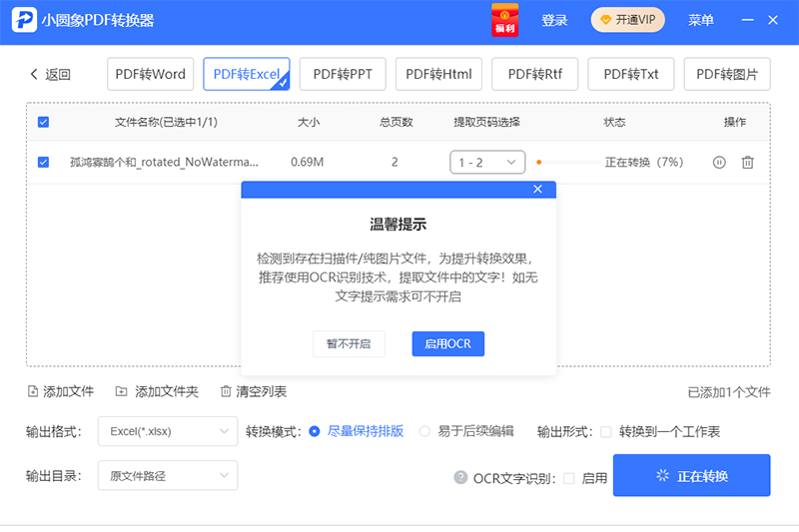The height and width of the screenshot is (532, 799).
Task: Click the 添加文件 add file icon
Action: tap(33, 391)
